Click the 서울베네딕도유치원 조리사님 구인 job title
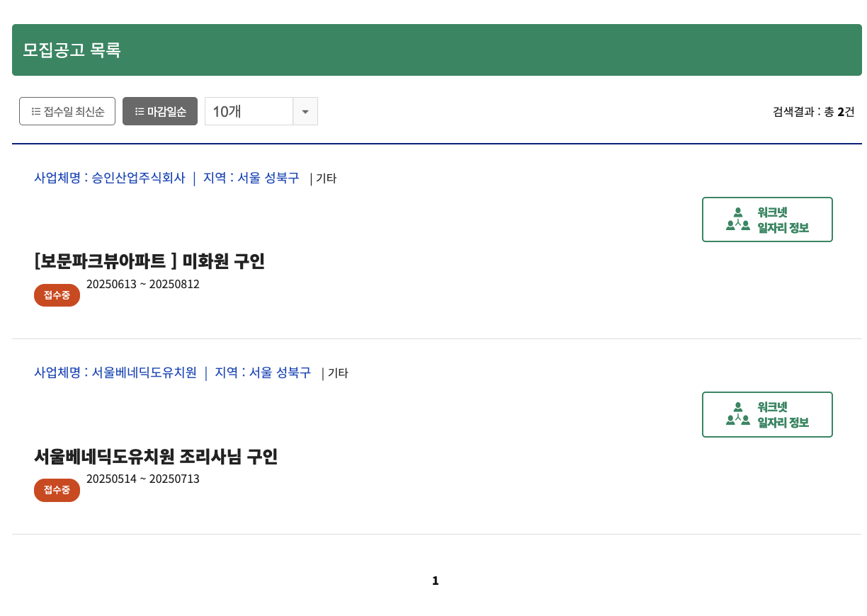 pos(157,457)
